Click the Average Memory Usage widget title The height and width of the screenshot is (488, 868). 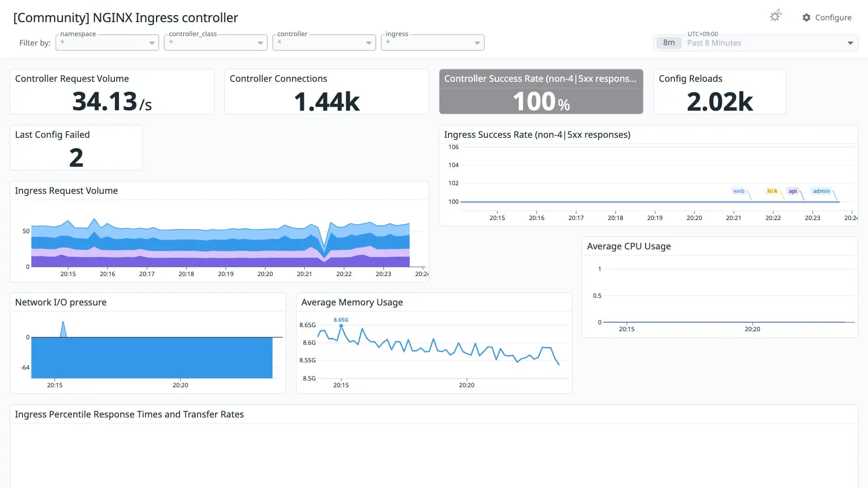click(x=352, y=302)
